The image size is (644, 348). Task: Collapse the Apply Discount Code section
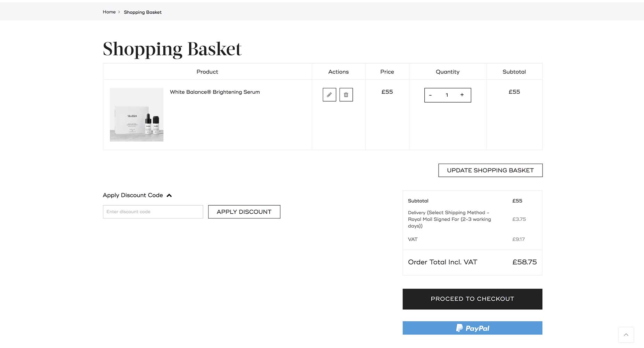137,195
